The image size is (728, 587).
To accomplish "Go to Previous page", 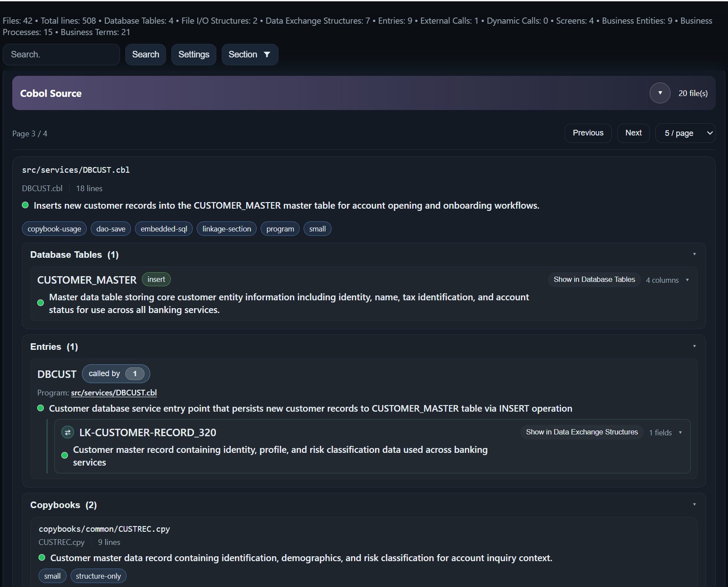I will coord(588,133).
